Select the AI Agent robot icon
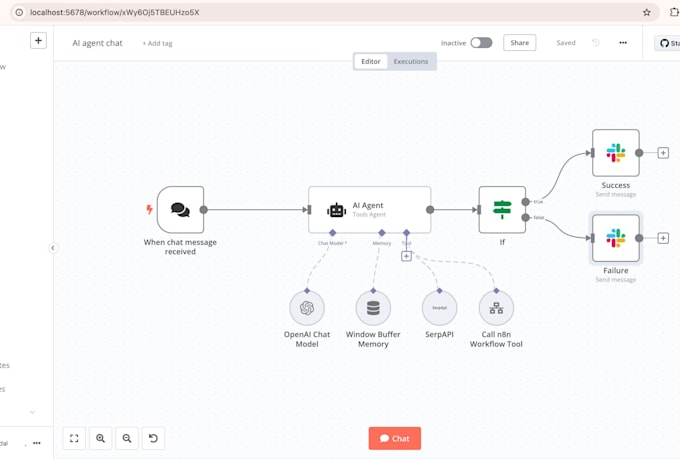680x459 pixels. (337, 210)
